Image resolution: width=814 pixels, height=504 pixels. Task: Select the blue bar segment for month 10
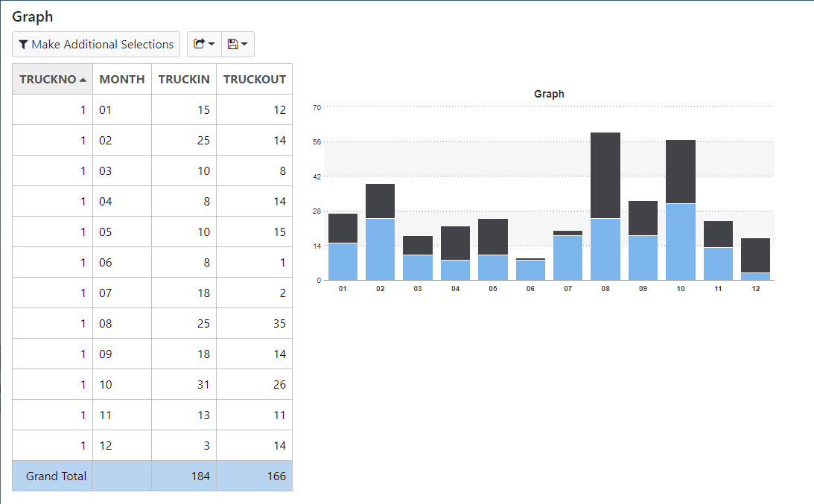point(681,242)
